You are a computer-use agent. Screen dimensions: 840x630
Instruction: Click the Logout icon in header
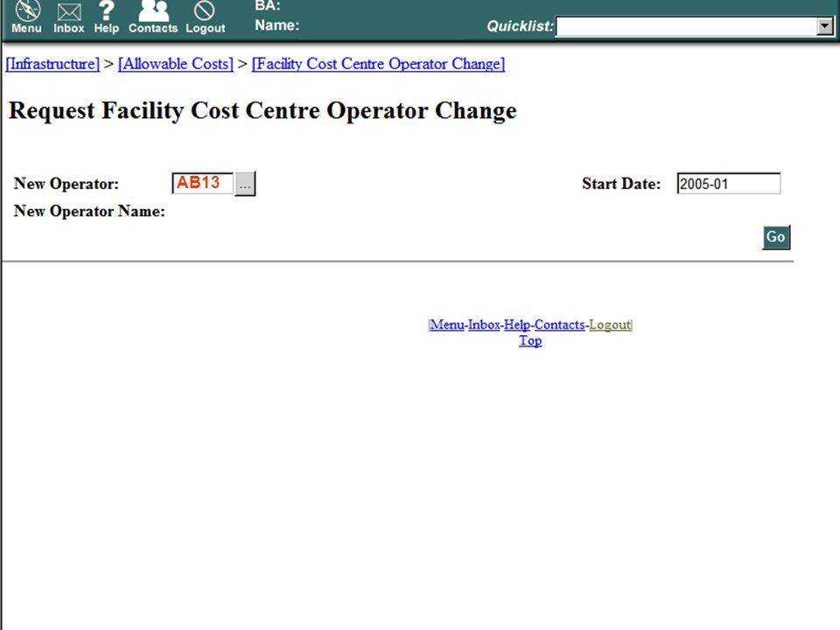pos(205,16)
